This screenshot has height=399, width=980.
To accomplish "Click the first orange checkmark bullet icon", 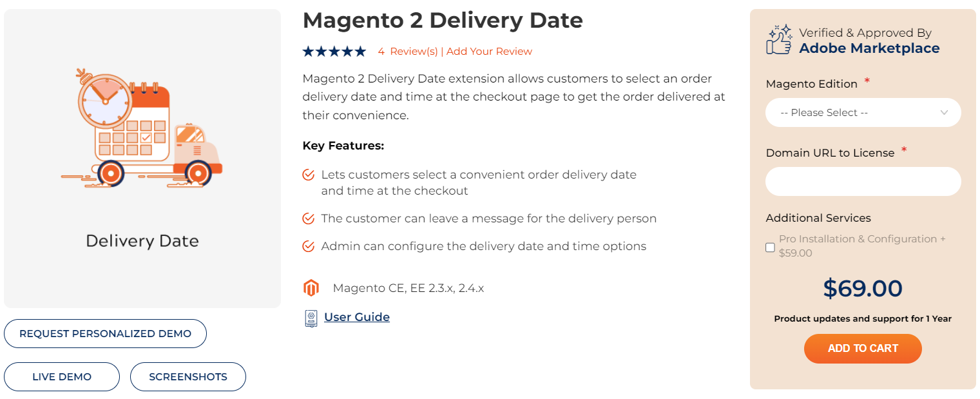I will click(308, 174).
